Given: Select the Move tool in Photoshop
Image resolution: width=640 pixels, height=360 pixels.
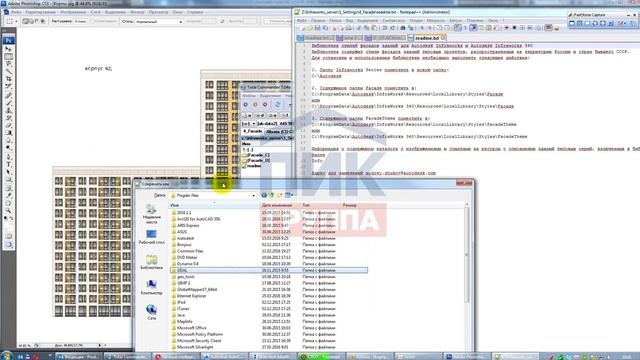Looking at the screenshot, I should tap(8, 49).
